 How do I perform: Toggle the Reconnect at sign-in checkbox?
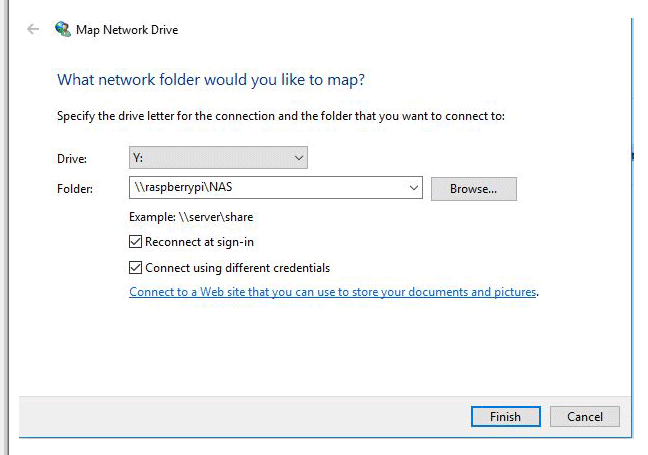tap(136, 242)
